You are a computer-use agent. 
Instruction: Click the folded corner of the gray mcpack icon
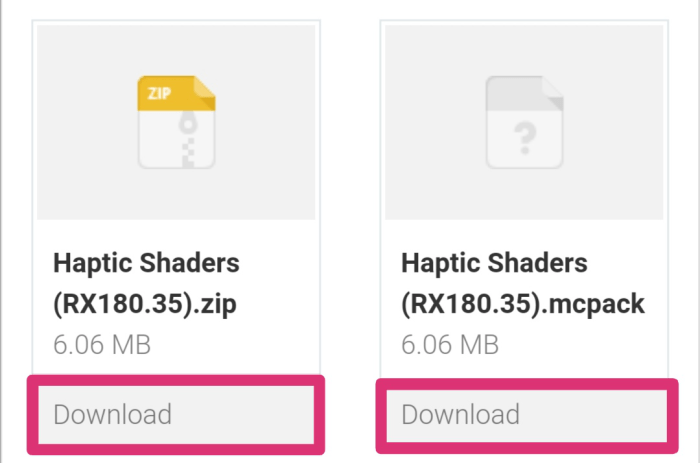(553, 93)
